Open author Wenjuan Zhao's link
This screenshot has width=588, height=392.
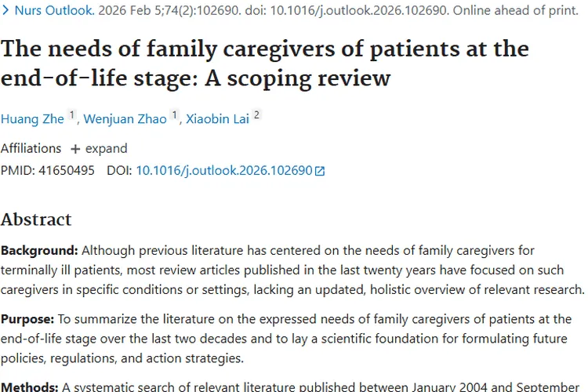click(x=125, y=119)
